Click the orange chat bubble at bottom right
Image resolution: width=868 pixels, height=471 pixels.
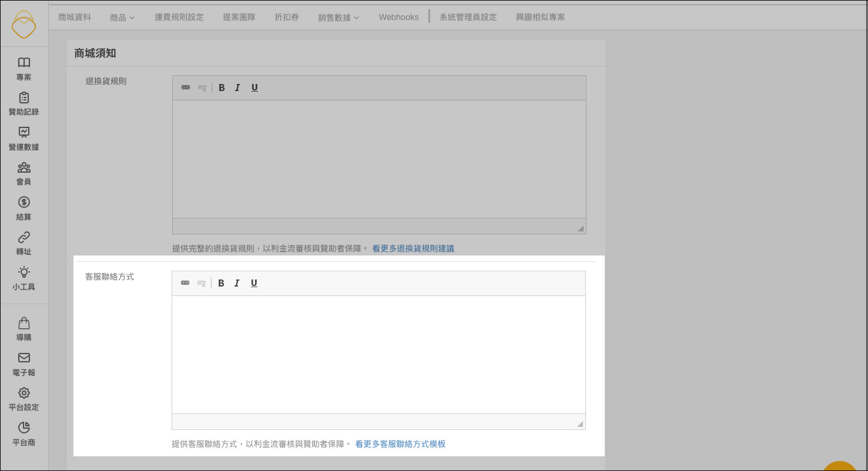tap(840, 466)
